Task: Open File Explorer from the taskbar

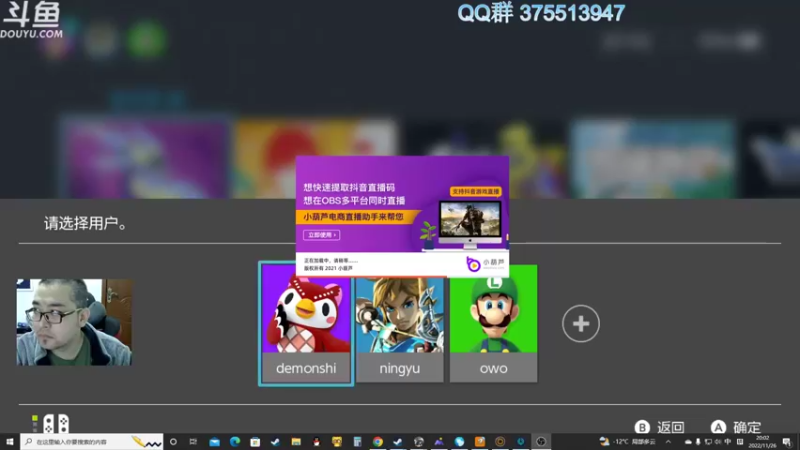Action: (x=296, y=442)
